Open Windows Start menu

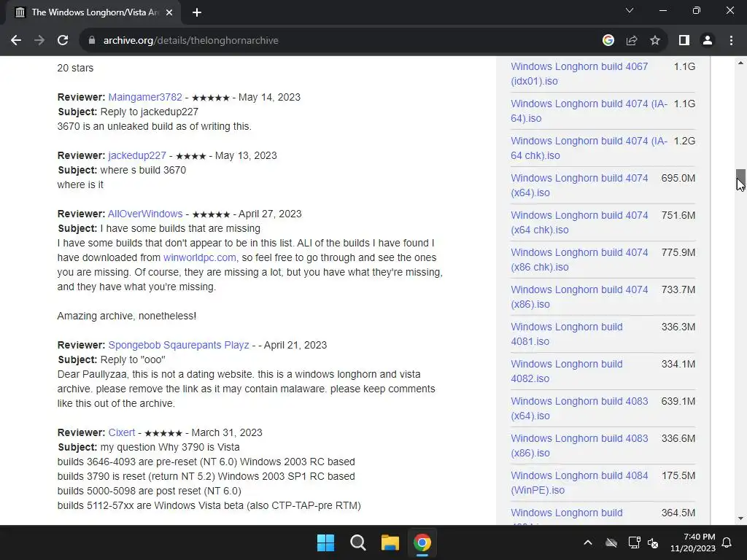(326, 542)
